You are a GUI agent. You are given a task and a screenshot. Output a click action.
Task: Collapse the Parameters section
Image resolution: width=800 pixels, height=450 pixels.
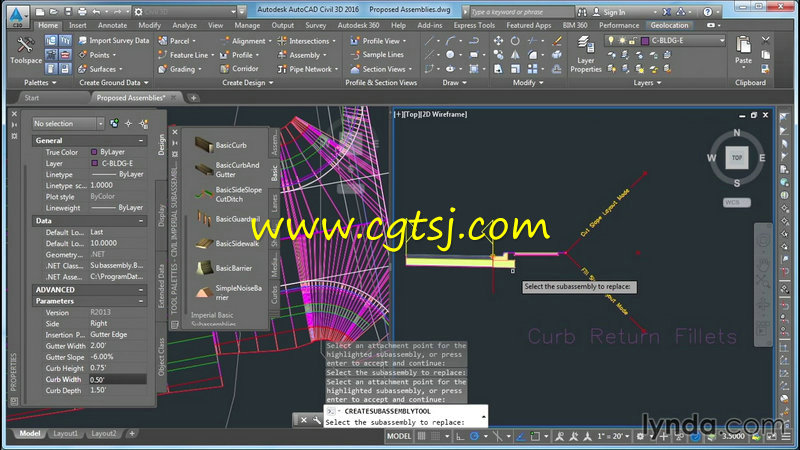(141, 301)
